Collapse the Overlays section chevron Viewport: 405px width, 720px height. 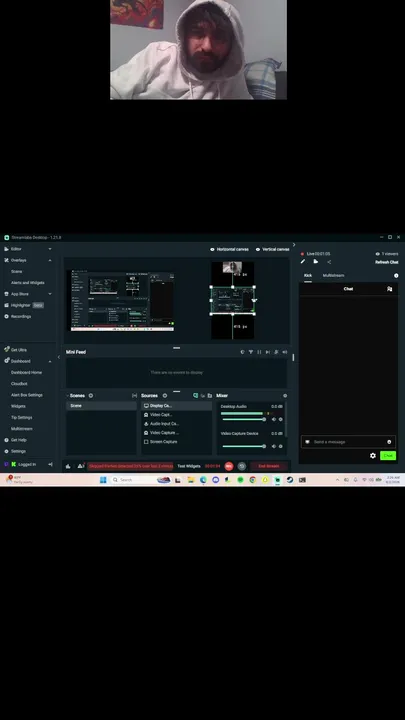(50, 260)
